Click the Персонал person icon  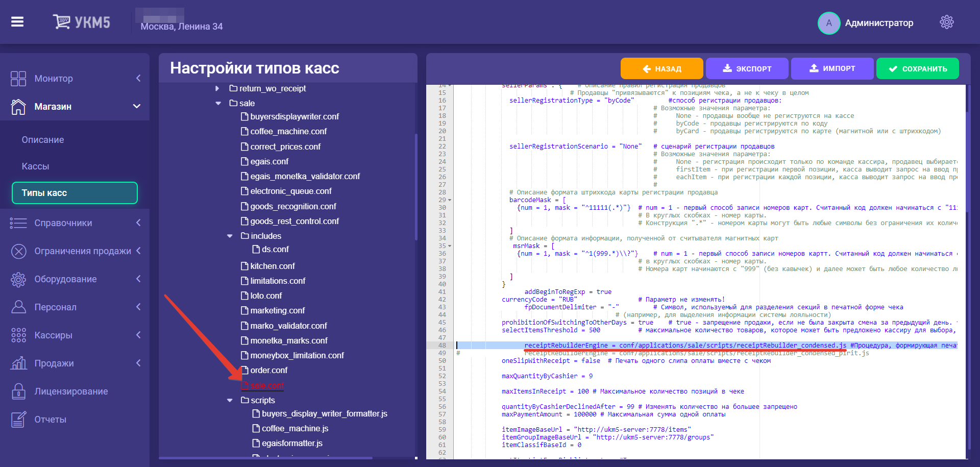click(x=18, y=307)
